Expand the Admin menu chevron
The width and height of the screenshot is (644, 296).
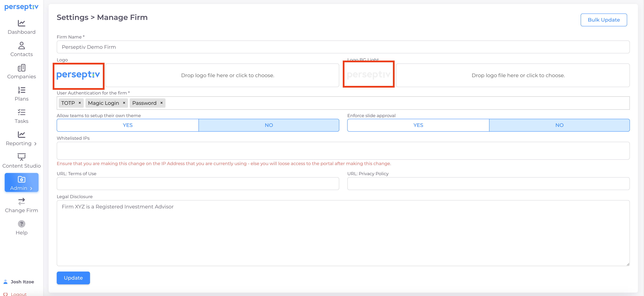[31, 188]
